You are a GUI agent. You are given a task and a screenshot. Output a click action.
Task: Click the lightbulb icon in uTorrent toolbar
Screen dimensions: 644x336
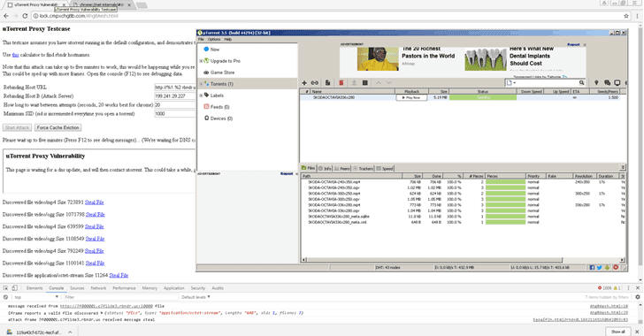(596, 82)
